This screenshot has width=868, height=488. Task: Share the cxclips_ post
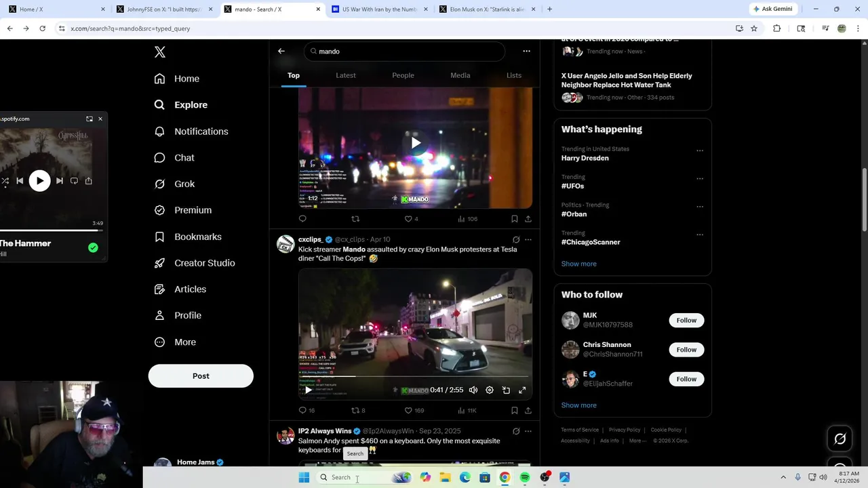pyautogui.click(x=528, y=410)
